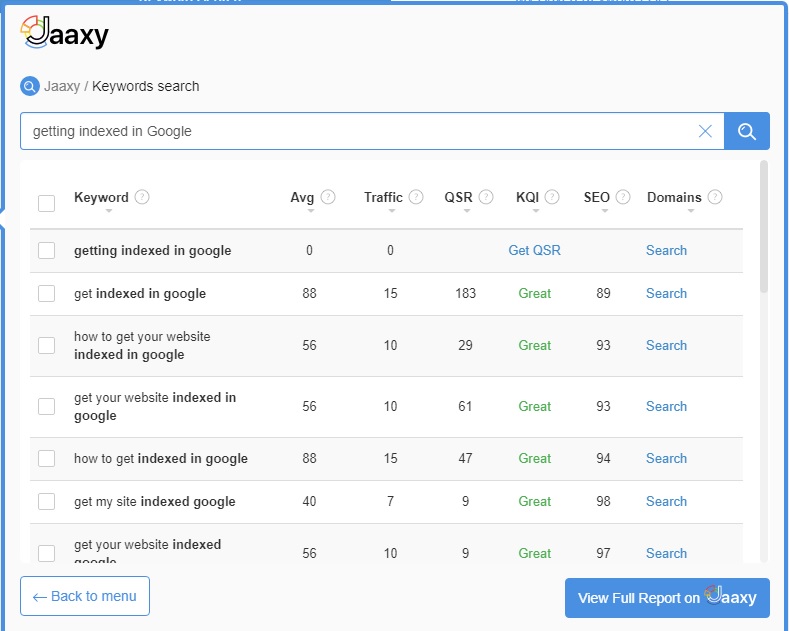Sort by the Keyword column arrow
Viewport: 789px width, 631px height.
point(109,211)
